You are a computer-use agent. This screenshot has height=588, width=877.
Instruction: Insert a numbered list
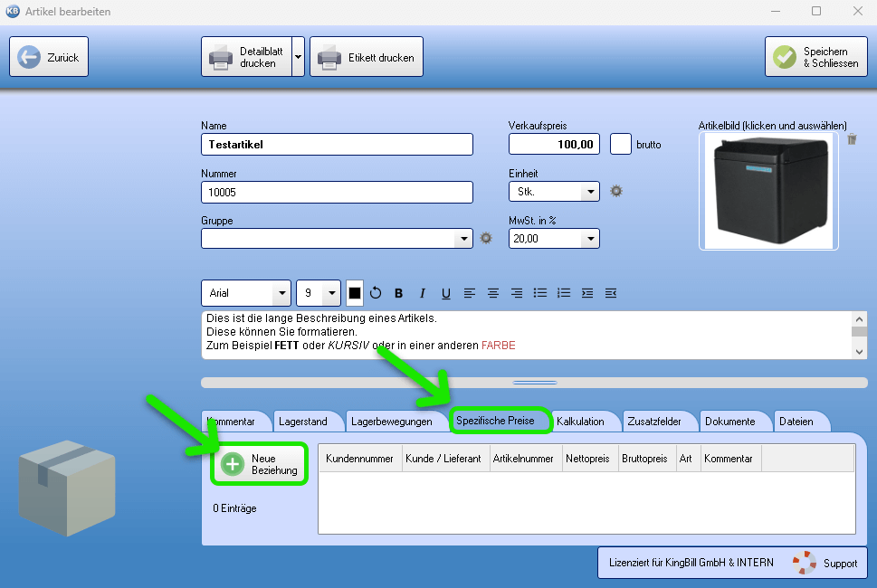tap(564, 293)
